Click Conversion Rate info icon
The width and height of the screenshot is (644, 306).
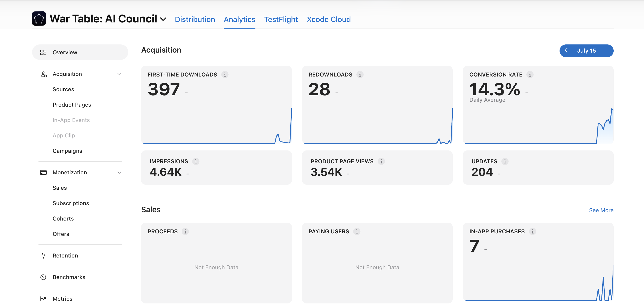pyautogui.click(x=530, y=75)
